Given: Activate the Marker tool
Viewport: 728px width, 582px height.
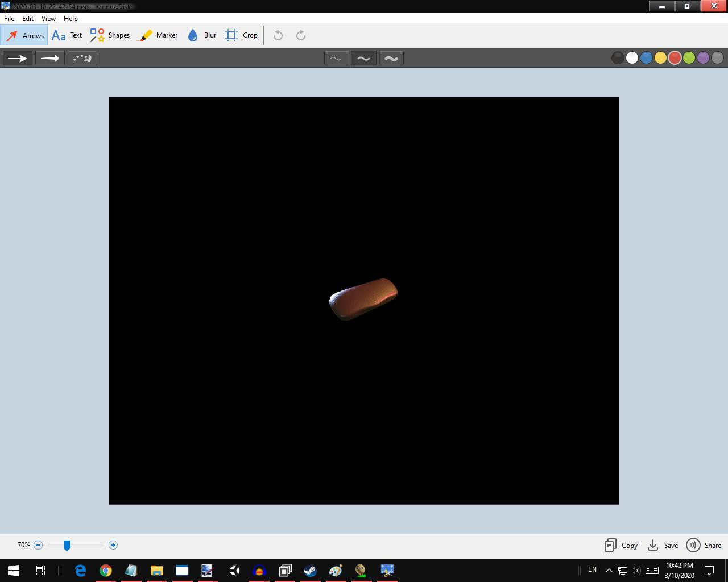Looking at the screenshot, I should 159,35.
